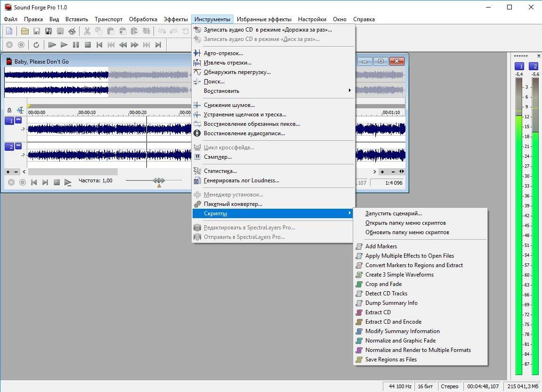
Task: Click the Open folder toolbar icon
Action: coord(24,31)
